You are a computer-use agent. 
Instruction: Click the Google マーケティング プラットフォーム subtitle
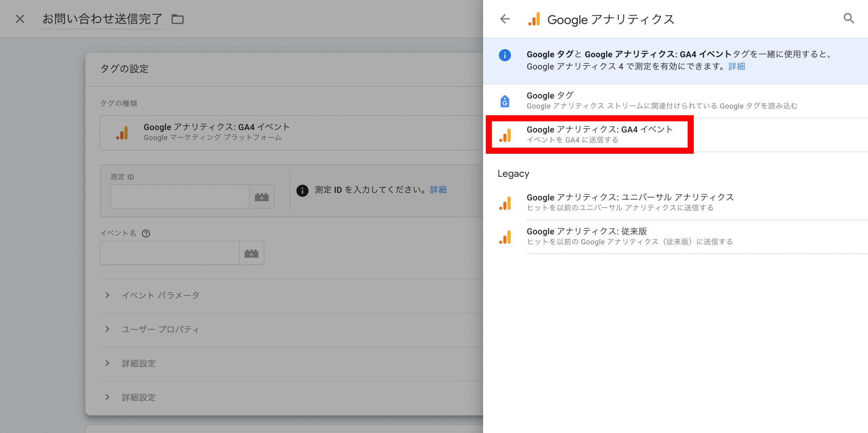click(x=213, y=137)
